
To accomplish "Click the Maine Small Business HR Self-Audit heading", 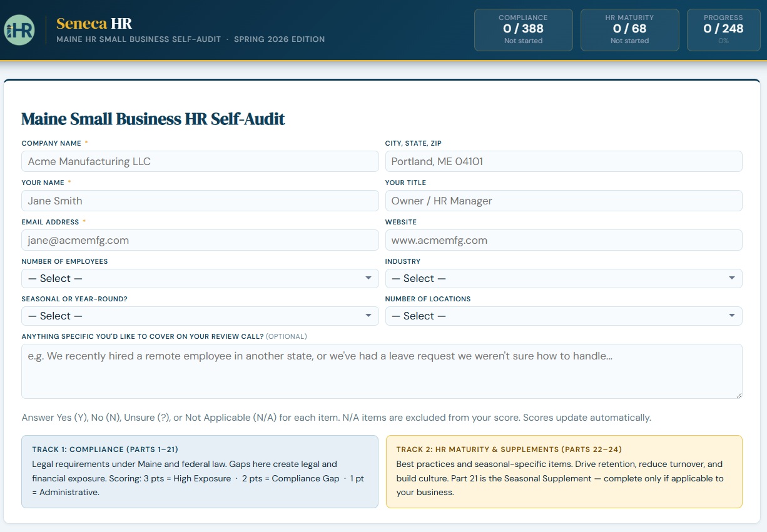I will [x=153, y=119].
